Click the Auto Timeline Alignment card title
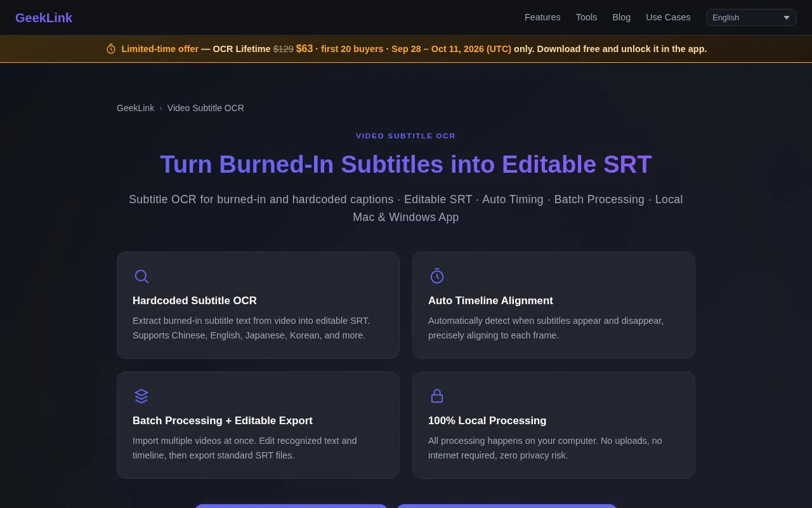812x508 pixels. click(x=490, y=301)
